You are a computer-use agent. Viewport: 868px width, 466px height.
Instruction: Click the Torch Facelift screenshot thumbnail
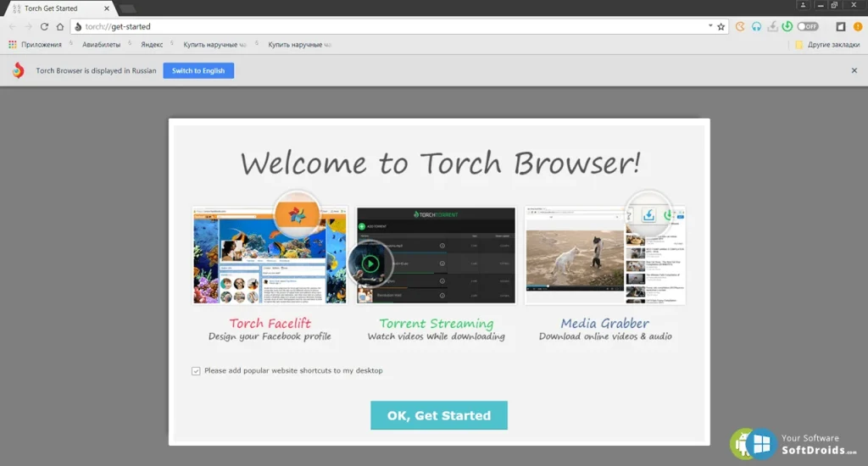pos(270,256)
